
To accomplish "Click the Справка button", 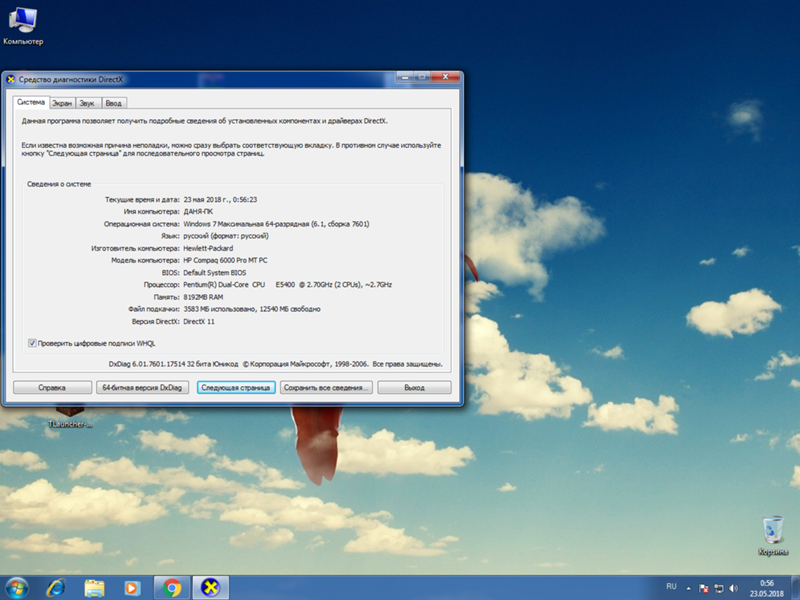I will 52,388.
